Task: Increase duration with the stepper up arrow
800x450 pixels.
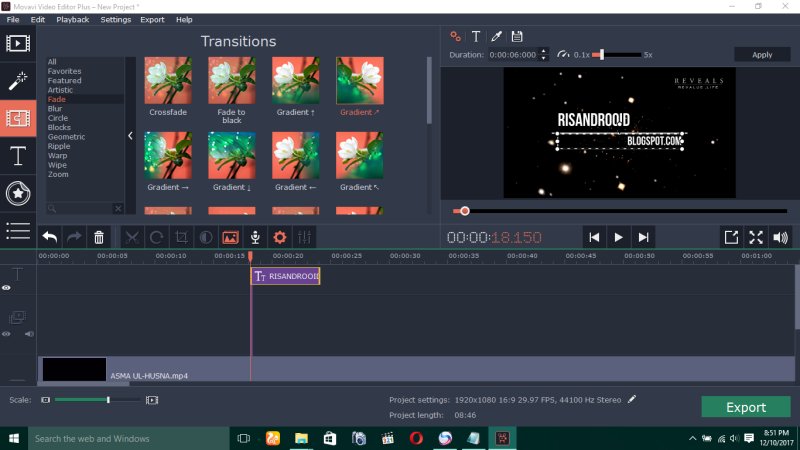Action: tap(543, 51)
